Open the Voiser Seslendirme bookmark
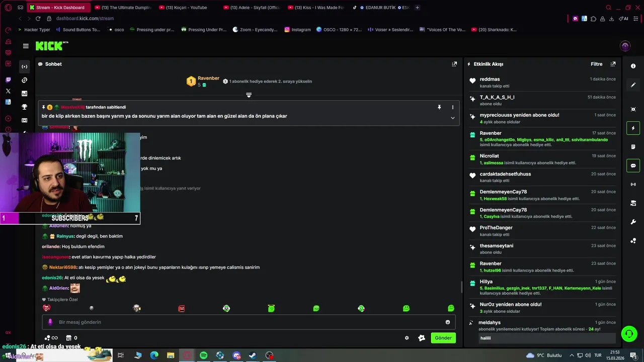 pos(390,30)
